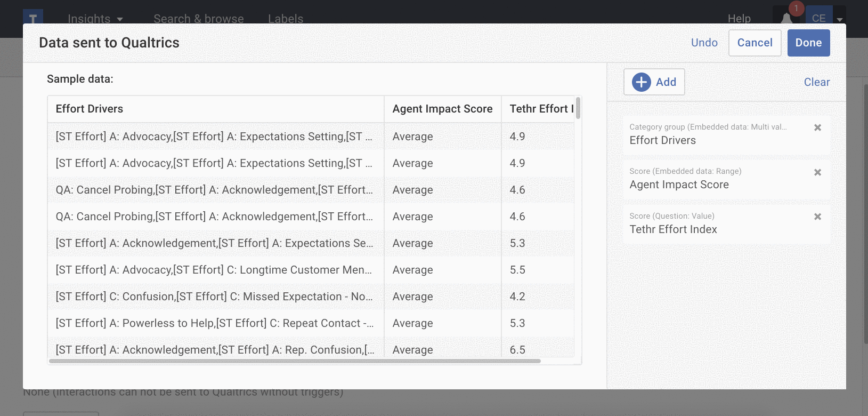868x416 pixels.
Task: Open the Help link
Action: pyautogui.click(x=739, y=19)
